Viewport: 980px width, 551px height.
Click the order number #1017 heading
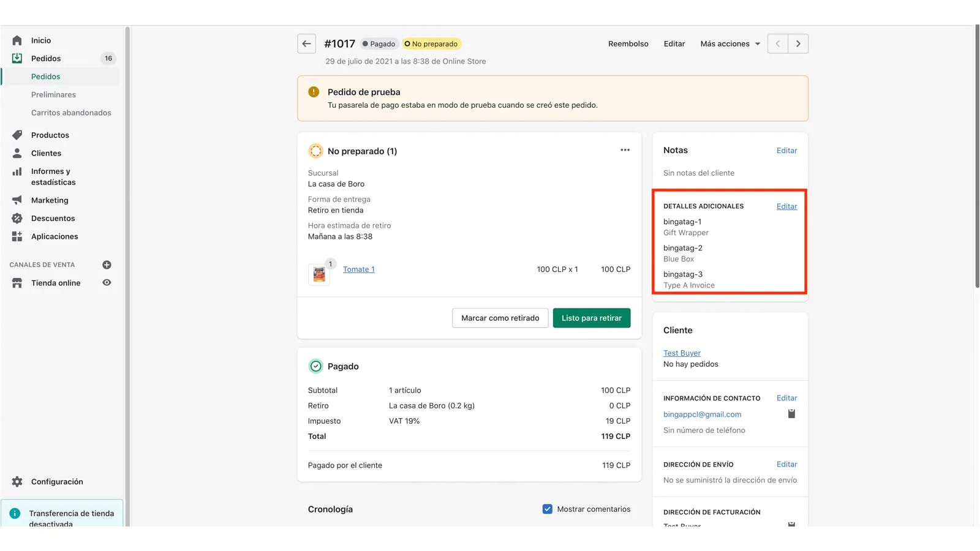(340, 43)
